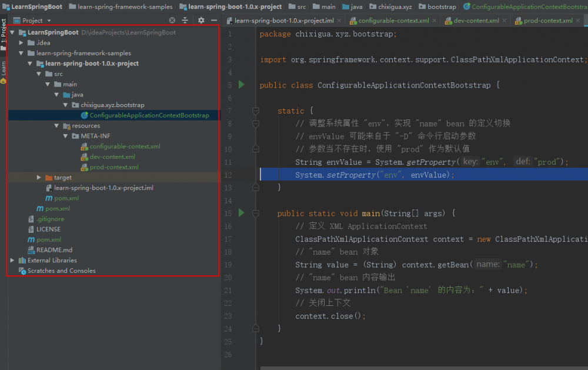Viewport: 588px width, 370px height.
Task: Open Project panel settings gear
Action: click(201, 20)
